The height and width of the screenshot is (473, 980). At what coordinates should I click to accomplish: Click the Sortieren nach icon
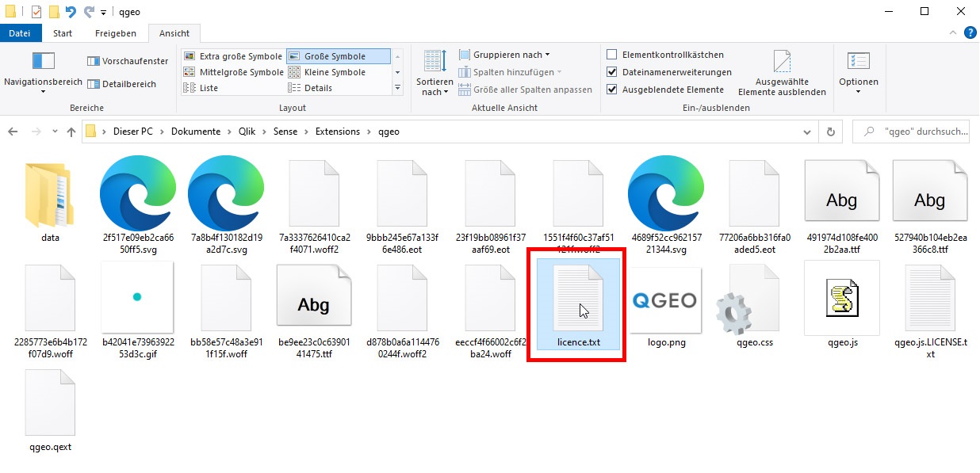click(434, 62)
